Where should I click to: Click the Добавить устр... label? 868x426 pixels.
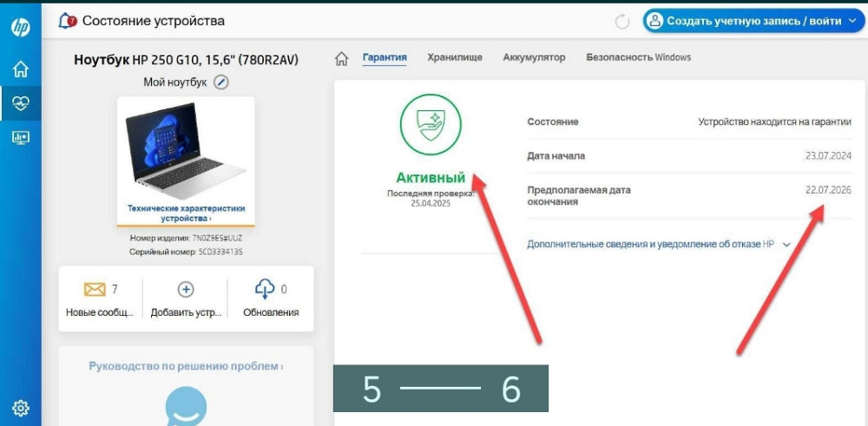[186, 312]
